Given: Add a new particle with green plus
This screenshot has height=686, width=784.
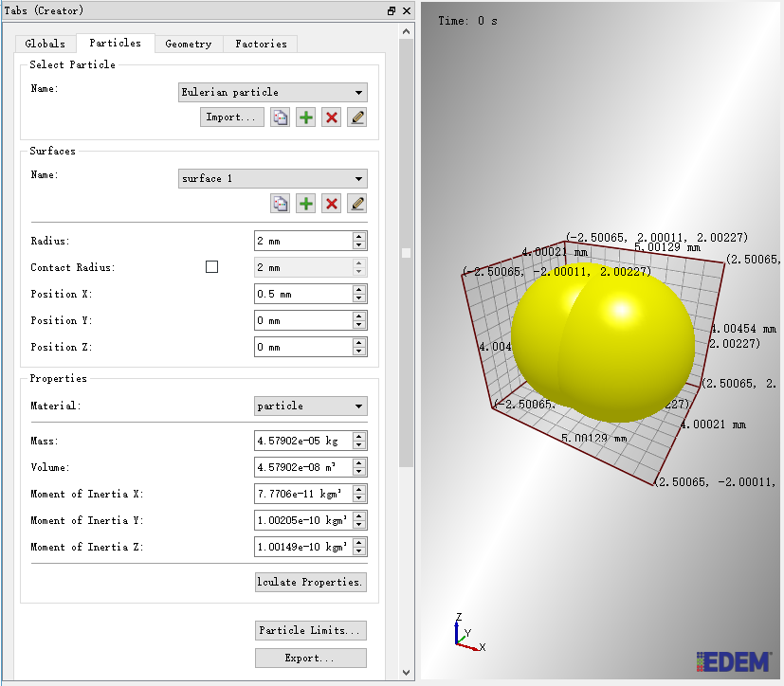Looking at the screenshot, I should tap(305, 117).
